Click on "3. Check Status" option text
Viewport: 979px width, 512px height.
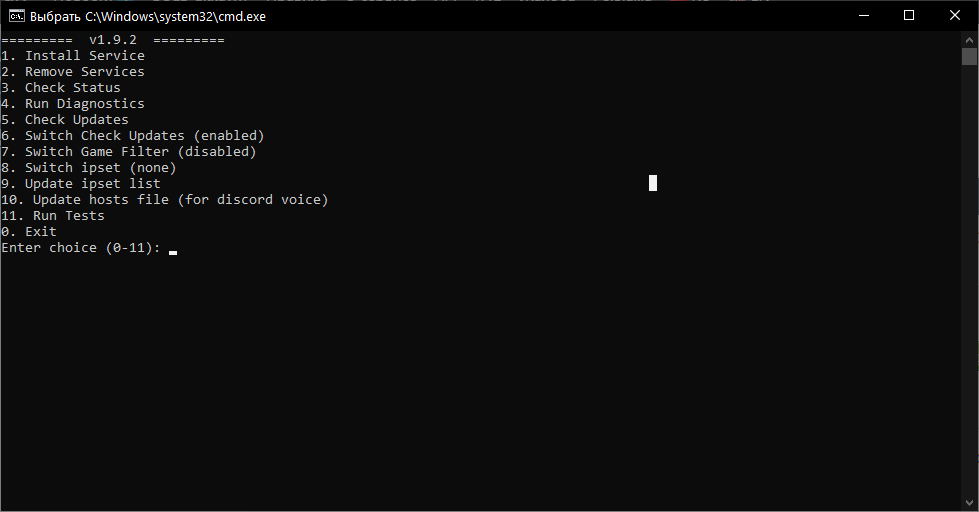[61, 88]
